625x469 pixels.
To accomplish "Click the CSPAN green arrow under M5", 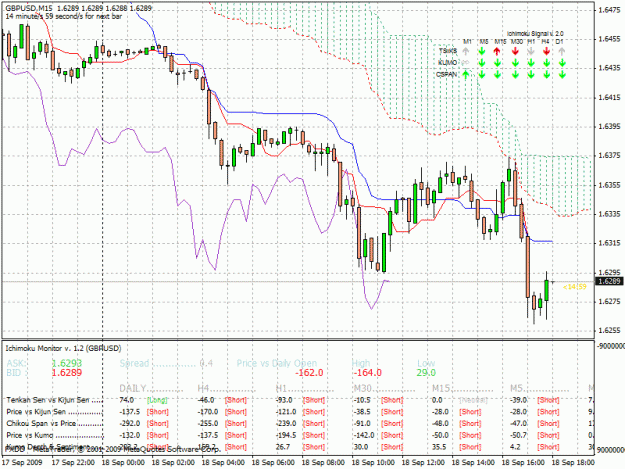I will pyautogui.click(x=482, y=74).
